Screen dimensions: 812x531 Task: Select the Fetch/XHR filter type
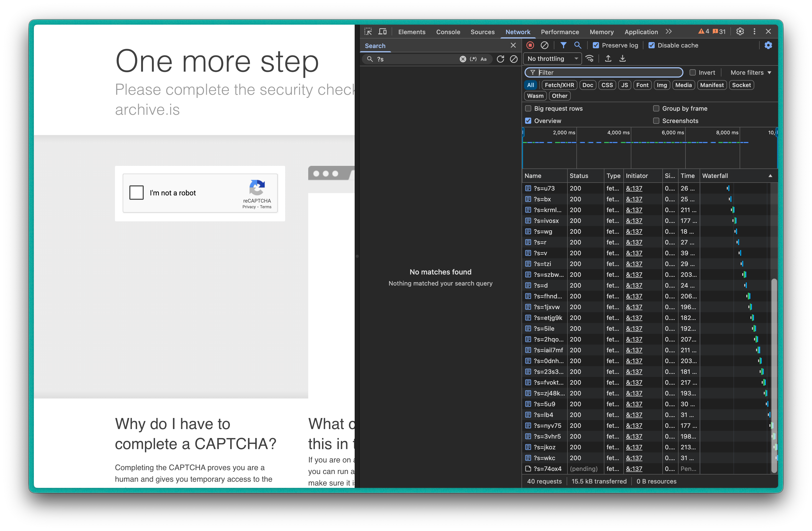pyautogui.click(x=559, y=85)
